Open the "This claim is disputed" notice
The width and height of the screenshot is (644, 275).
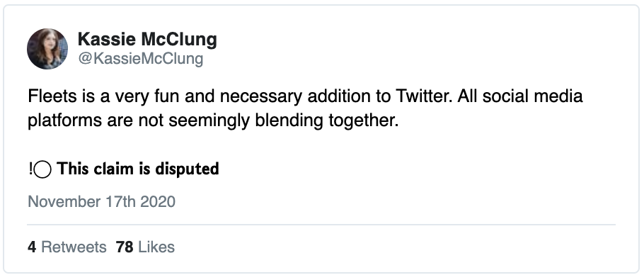(x=123, y=169)
